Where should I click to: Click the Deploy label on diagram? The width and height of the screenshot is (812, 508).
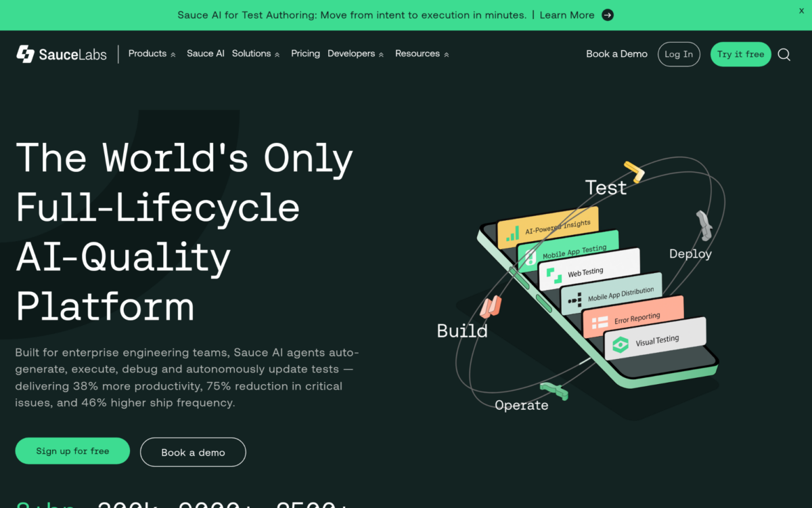click(690, 254)
